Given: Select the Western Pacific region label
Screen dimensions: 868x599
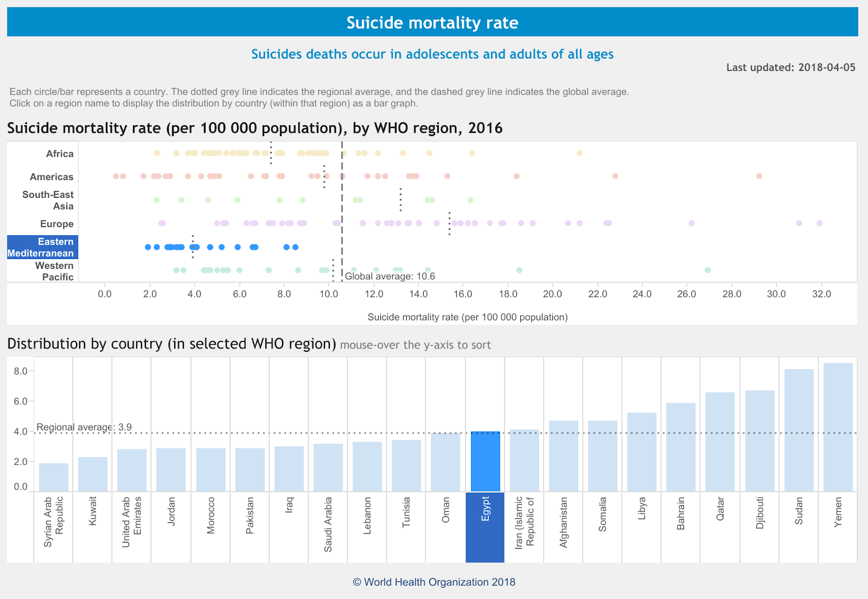Looking at the screenshot, I should [54, 271].
